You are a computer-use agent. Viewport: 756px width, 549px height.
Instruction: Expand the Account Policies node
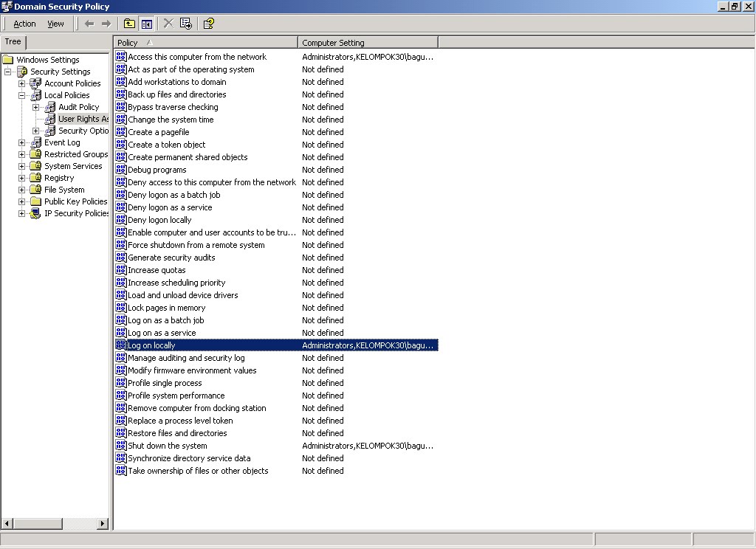(x=21, y=83)
